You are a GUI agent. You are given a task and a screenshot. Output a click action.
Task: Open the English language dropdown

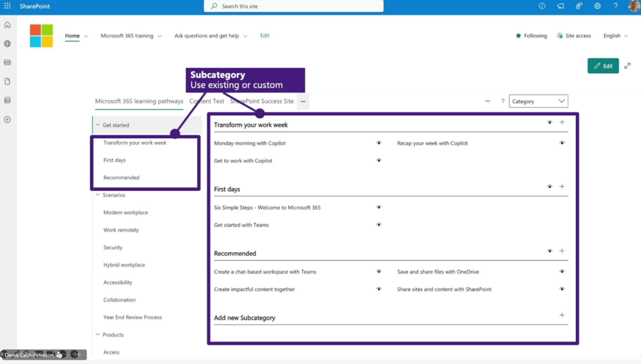tap(616, 36)
